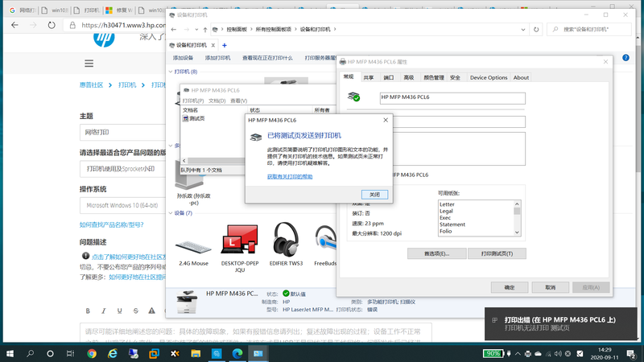The width and height of the screenshot is (644, 362).
Task: Open the 查看(V) menu in print queue
Action: (238, 101)
